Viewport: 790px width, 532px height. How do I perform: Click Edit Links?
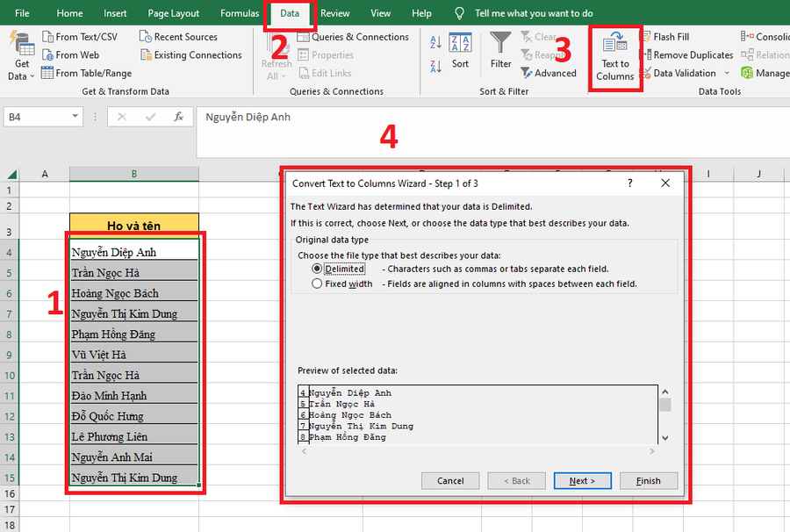(325, 73)
